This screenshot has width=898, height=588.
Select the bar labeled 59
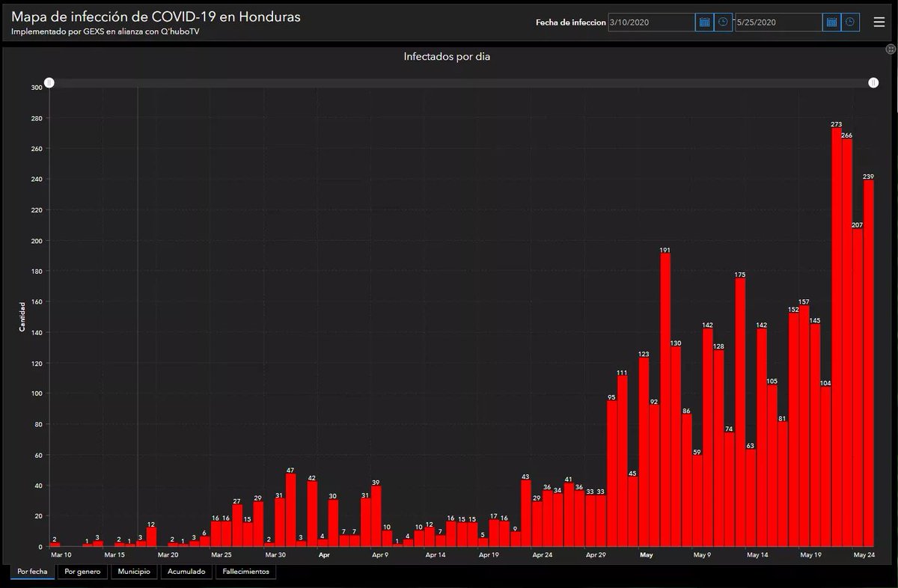pyautogui.click(x=697, y=502)
